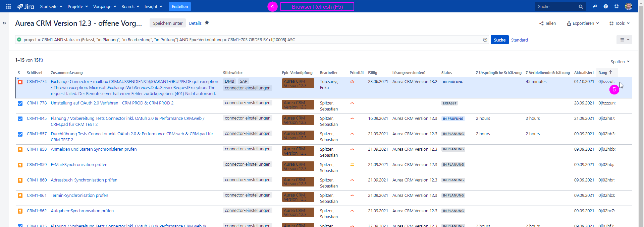Open the Spalten column chooser
This screenshot has height=227, width=644.
(620, 62)
